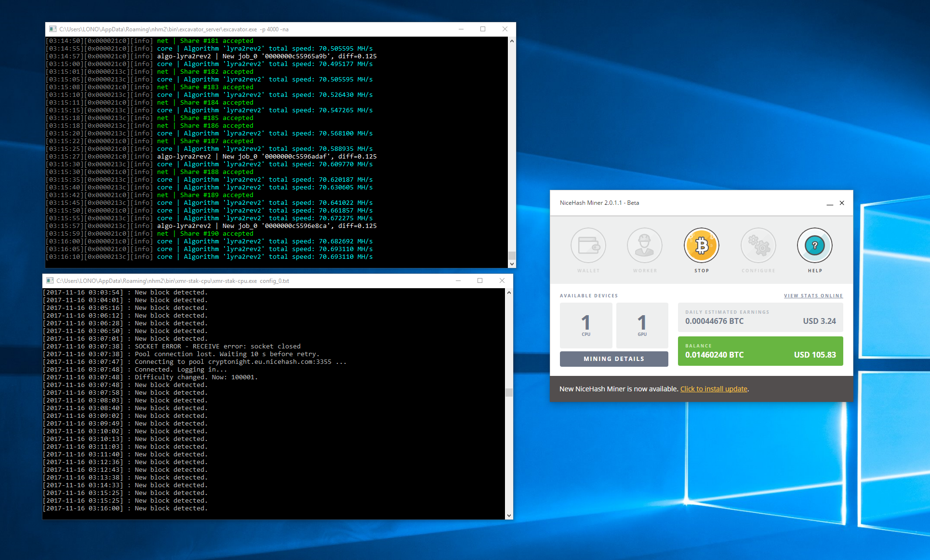930x560 pixels.
Task: Close the NiceHash Miner window
Action: pyautogui.click(x=842, y=203)
